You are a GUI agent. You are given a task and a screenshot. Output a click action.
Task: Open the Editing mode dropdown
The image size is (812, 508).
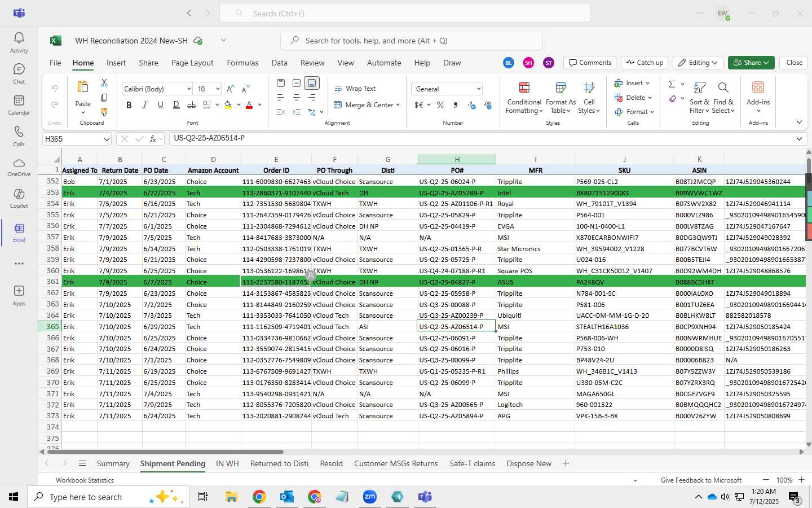[698, 63]
